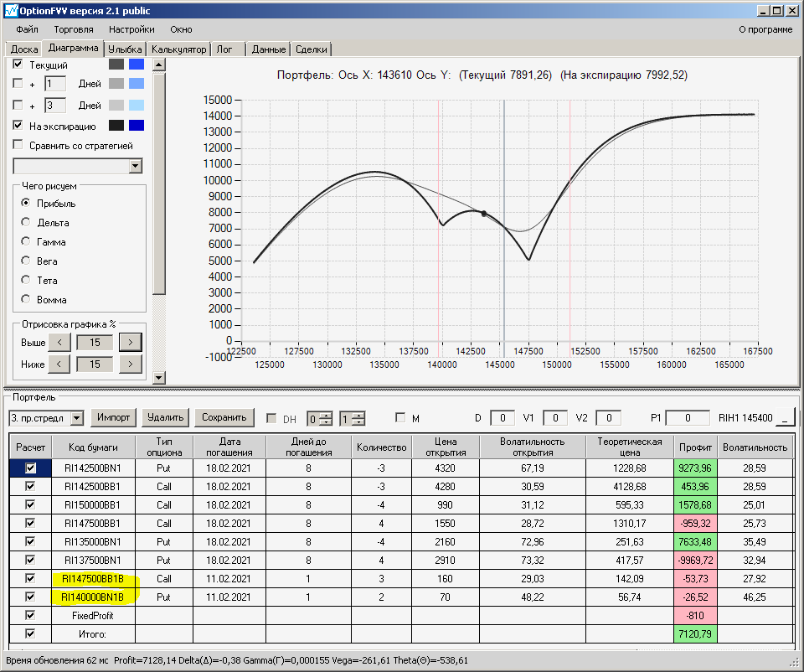The height and width of the screenshot is (672, 804).
Task: Decrease the Ниже percentage with left arrow
Action: point(59,364)
